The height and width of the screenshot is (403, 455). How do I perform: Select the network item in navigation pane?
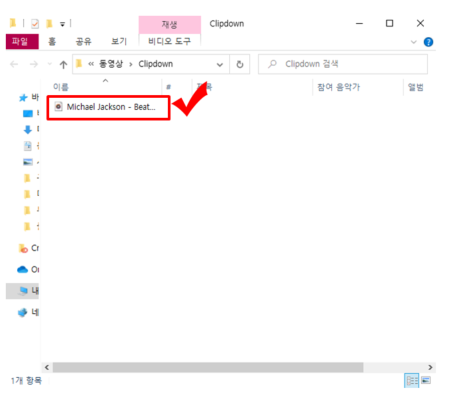[28, 313]
